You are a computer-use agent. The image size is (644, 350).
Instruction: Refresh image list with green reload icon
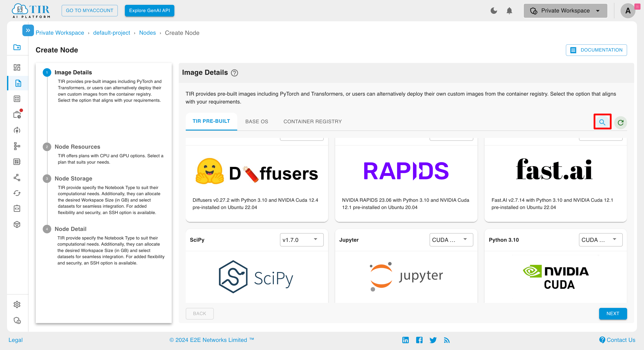(x=621, y=122)
